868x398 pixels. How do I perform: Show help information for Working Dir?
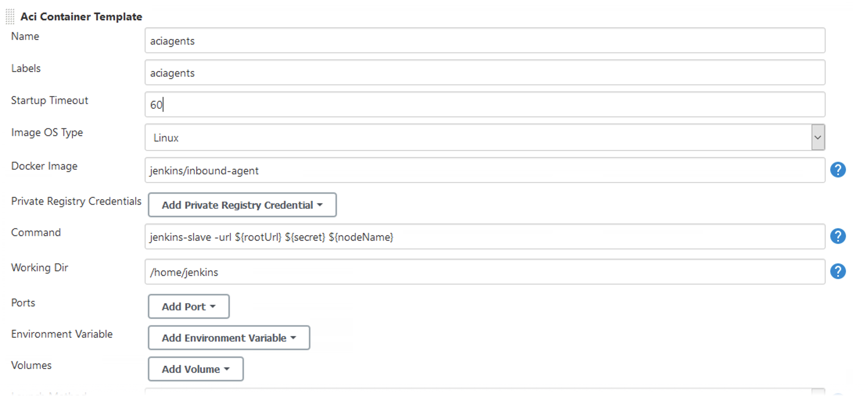[x=838, y=271]
